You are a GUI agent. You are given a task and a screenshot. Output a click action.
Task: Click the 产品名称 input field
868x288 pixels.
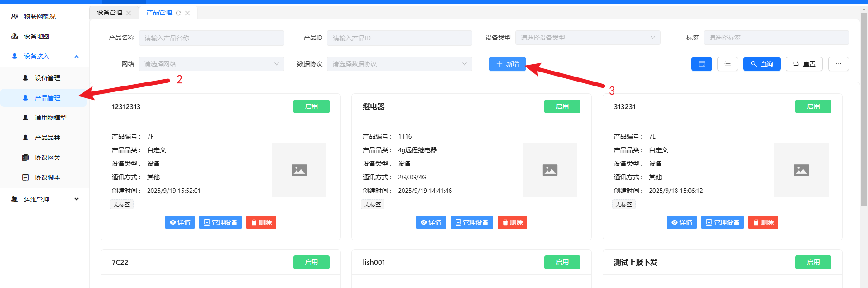tap(211, 38)
